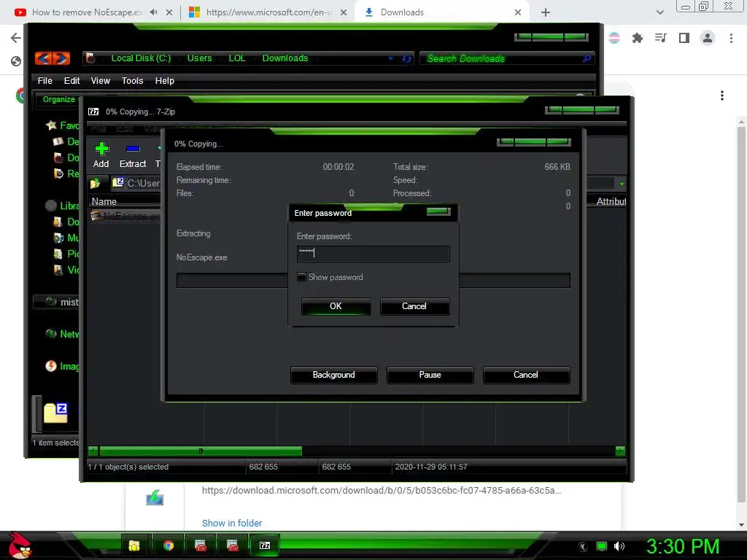
Task: Click the 7-Zip Extract toolbar icon
Action: click(133, 155)
